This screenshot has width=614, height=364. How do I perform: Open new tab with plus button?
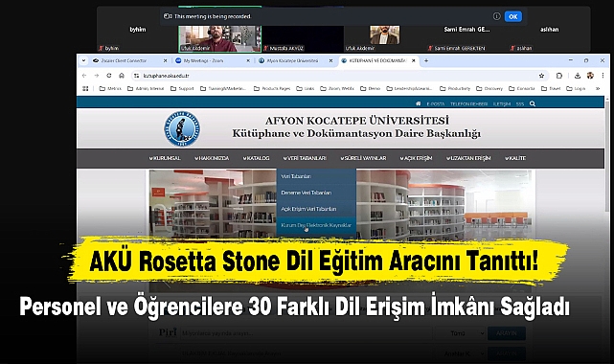426,60
